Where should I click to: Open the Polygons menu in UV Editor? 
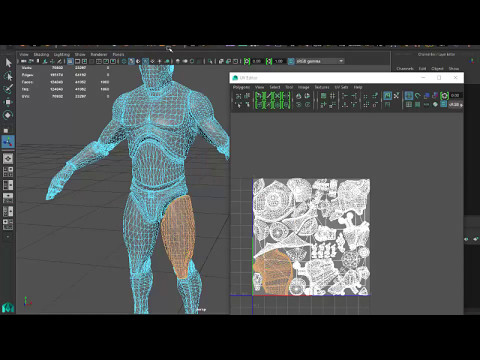click(x=241, y=87)
